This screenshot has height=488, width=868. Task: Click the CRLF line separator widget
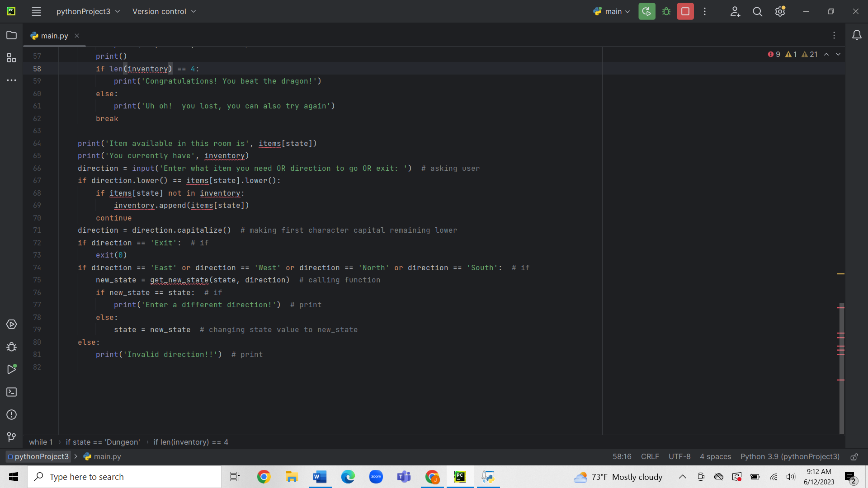click(x=650, y=457)
